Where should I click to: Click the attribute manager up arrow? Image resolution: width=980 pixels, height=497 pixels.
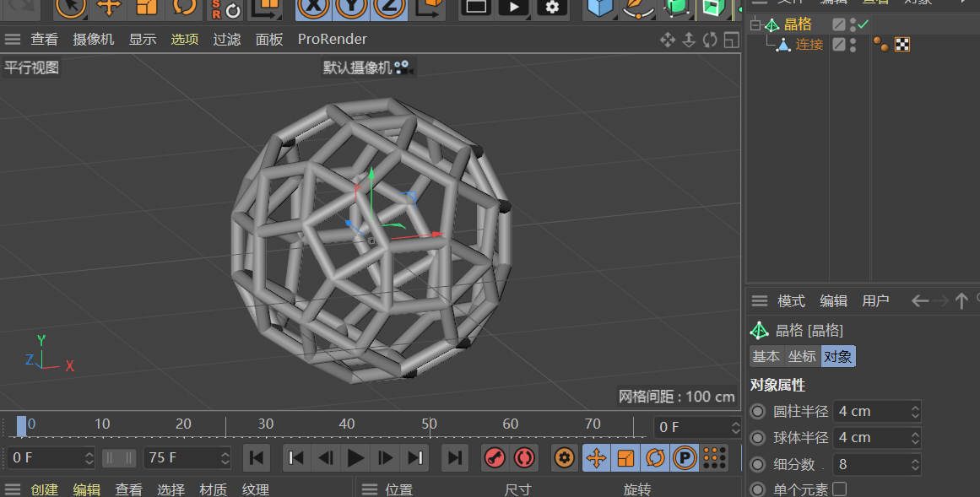coord(961,301)
